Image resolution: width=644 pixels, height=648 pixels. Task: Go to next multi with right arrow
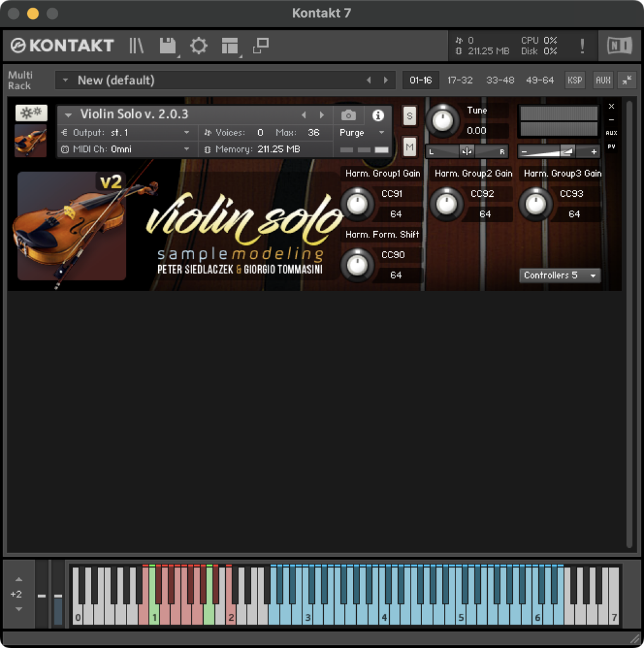(386, 80)
